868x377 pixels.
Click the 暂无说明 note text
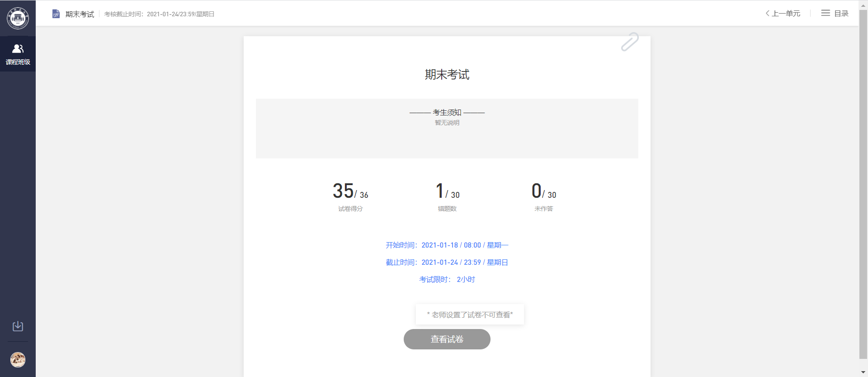click(447, 123)
